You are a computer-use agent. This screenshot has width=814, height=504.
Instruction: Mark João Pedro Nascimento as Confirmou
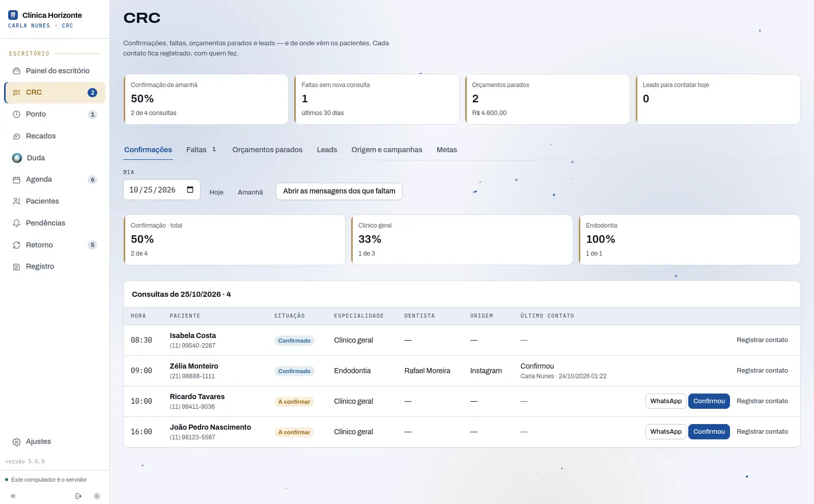709,432
